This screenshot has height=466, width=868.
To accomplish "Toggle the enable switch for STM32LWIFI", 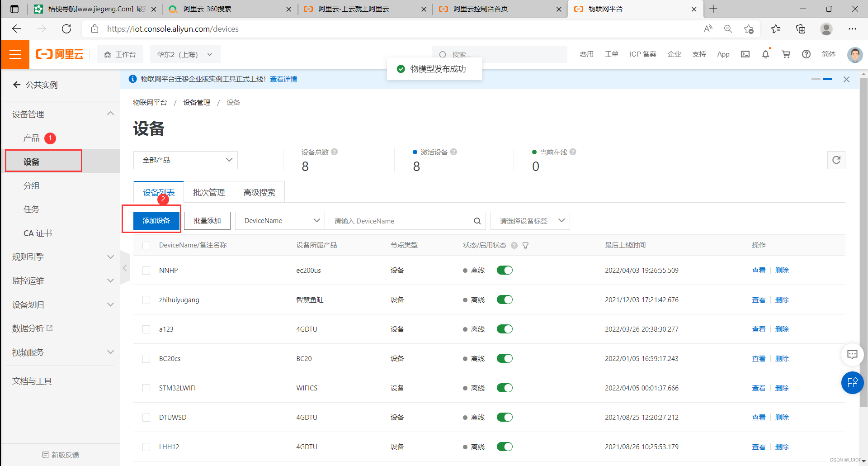I will pos(505,388).
